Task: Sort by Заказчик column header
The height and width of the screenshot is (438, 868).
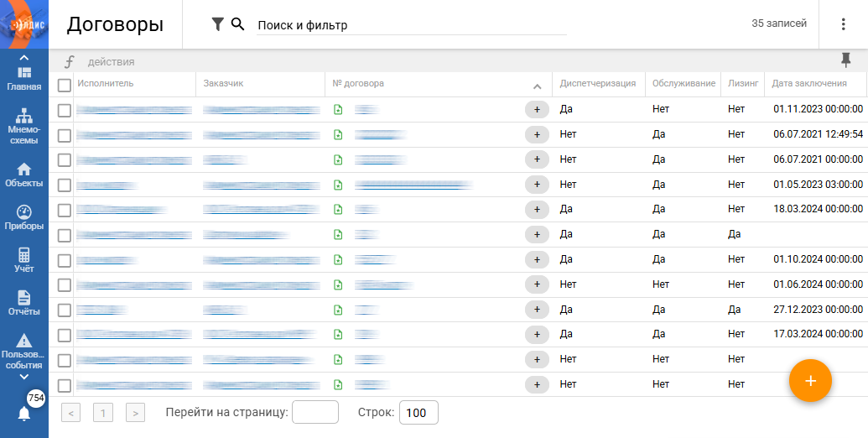Action: (x=223, y=84)
